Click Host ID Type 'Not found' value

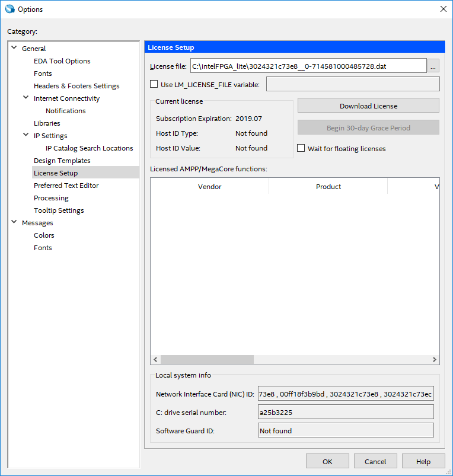[x=251, y=133]
